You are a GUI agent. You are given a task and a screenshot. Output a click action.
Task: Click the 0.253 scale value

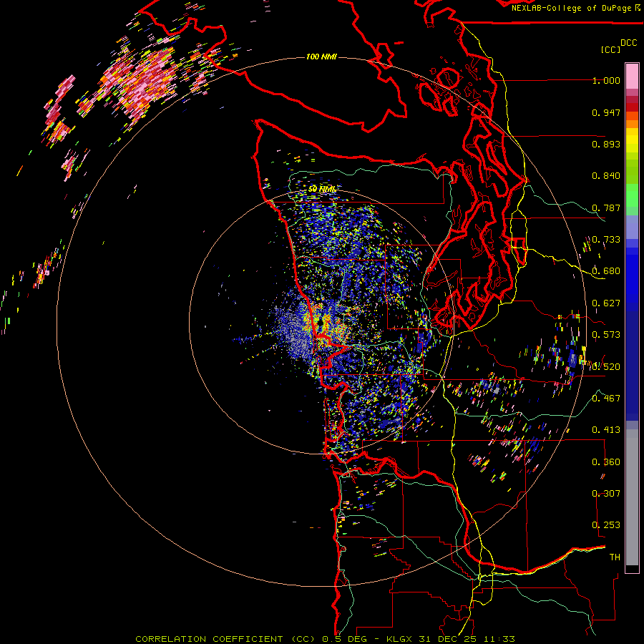(606, 525)
